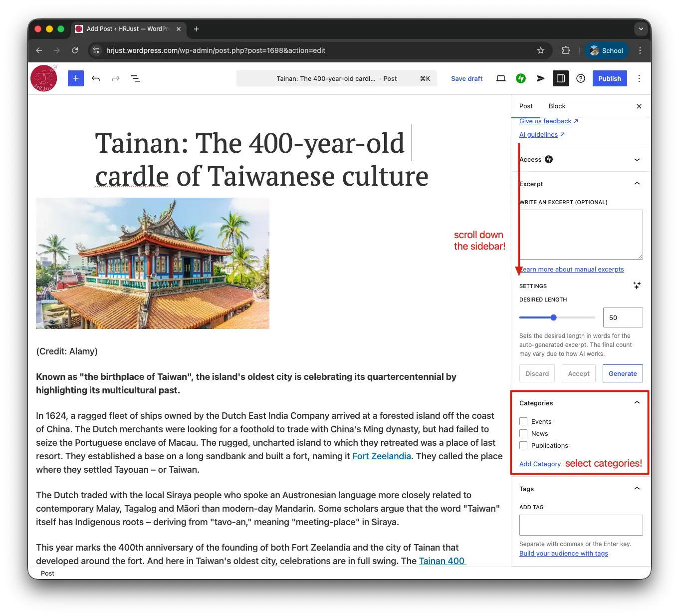The width and height of the screenshot is (679, 616).
Task: Tick the News category checkbox
Action: (523, 433)
